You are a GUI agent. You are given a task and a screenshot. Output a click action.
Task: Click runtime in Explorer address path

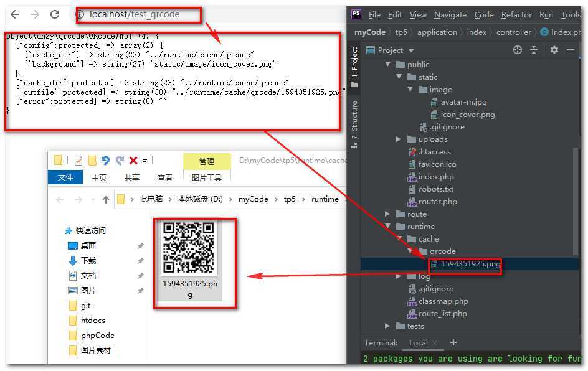(x=325, y=199)
